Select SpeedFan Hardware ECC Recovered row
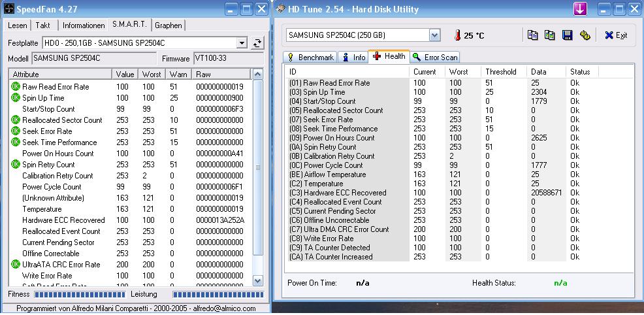This screenshot has width=644, height=315. tap(129, 220)
